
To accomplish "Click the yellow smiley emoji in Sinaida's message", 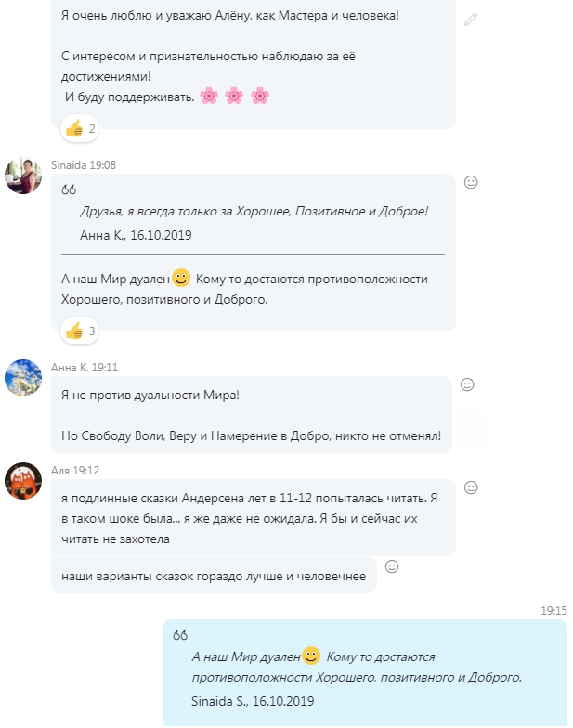I will coord(181,278).
